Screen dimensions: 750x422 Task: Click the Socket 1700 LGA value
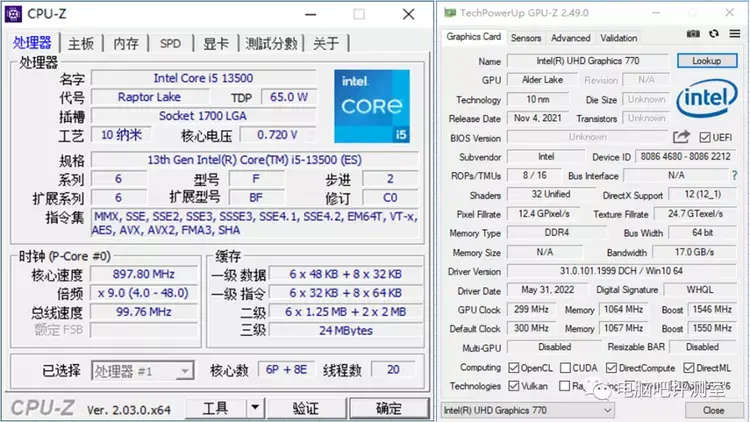[203, 116]
